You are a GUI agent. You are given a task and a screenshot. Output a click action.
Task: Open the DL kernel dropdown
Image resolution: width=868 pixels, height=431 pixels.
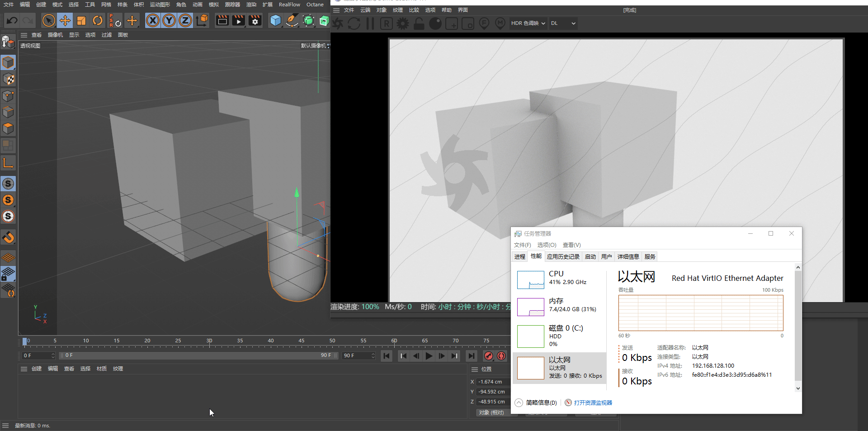click(563, 23)
